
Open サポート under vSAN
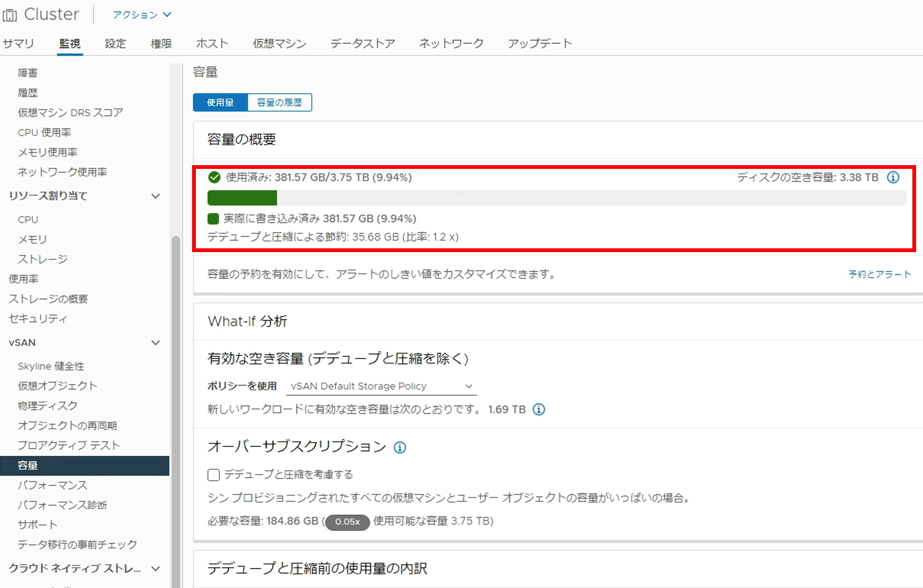38,525
